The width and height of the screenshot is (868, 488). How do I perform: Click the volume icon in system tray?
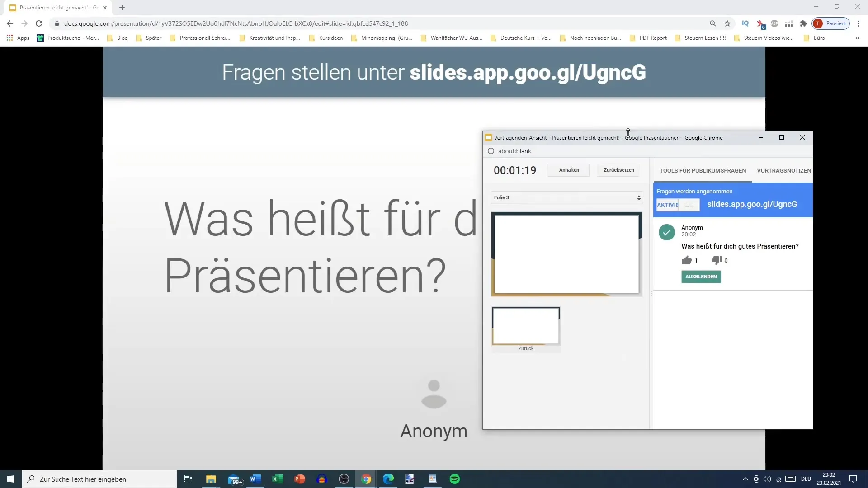coord(767,479)
